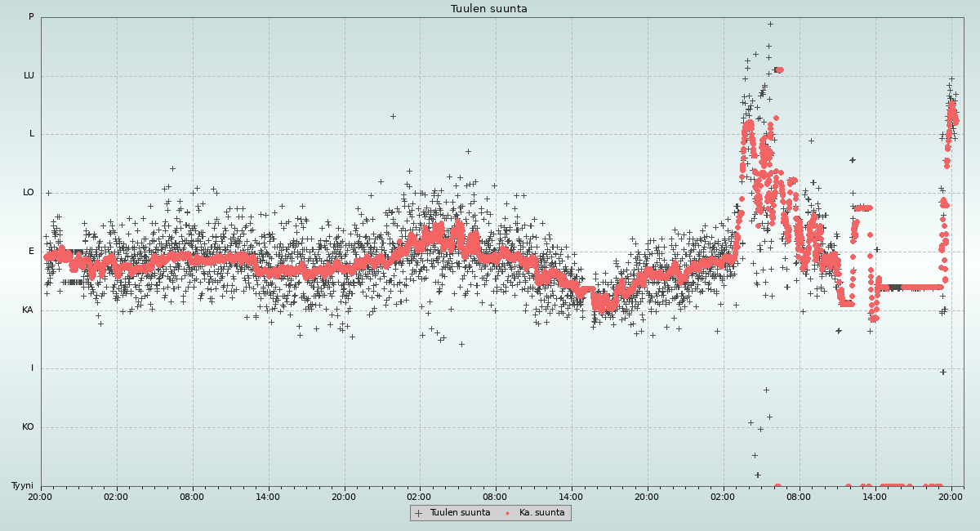Click the 'Tyyni' axis label
The image size is (980, 531).
click(x=22, y=486)
